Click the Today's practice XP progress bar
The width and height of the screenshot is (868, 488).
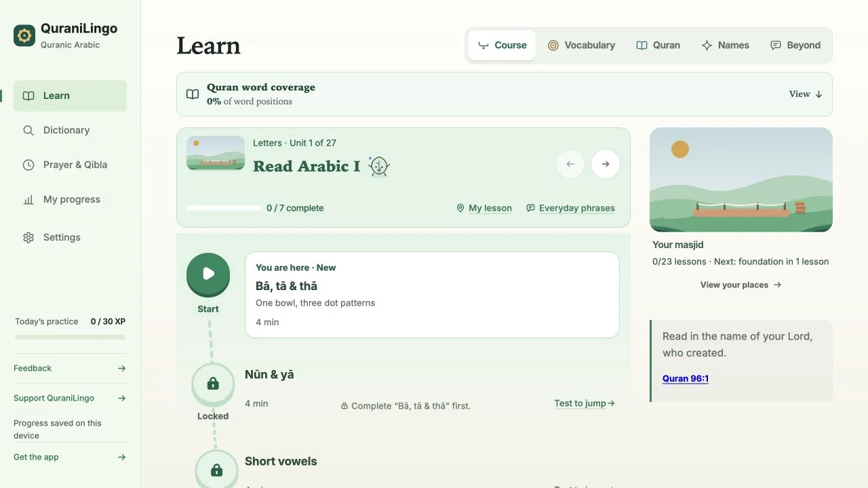click(x=70, y=337)
